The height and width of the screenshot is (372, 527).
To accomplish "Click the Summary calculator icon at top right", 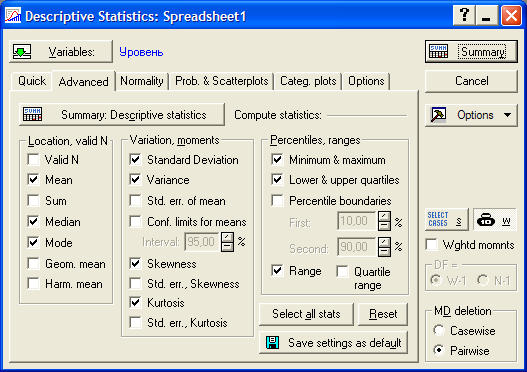I will point(438,51).
